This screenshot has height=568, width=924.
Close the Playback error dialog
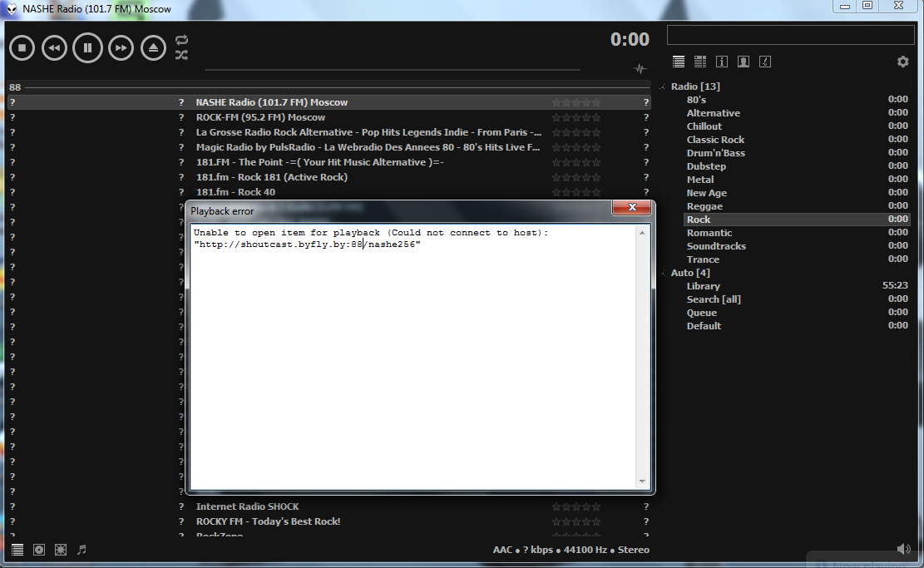632,207
